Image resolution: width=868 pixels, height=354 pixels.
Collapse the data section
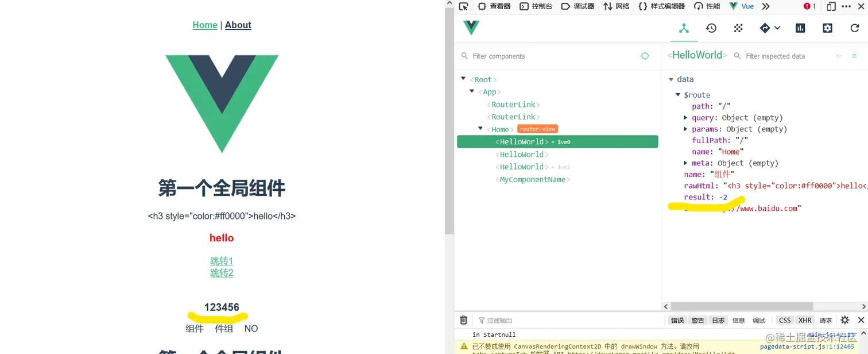point(671,79)
